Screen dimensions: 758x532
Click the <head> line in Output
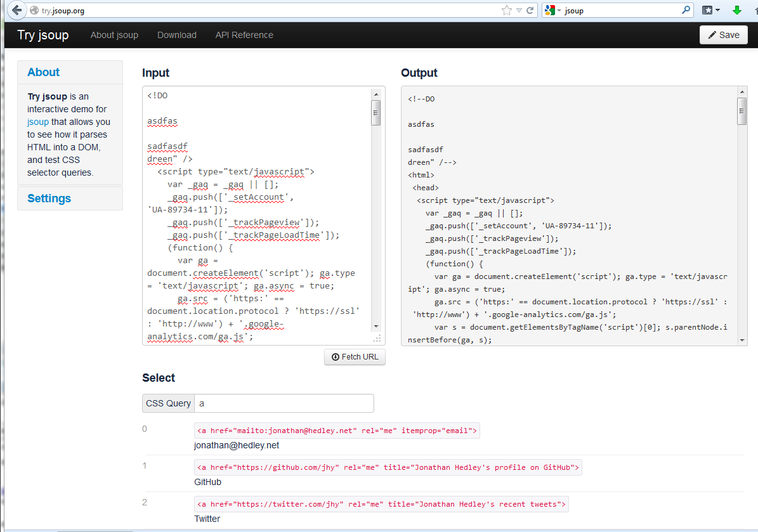tap(426, 188)
